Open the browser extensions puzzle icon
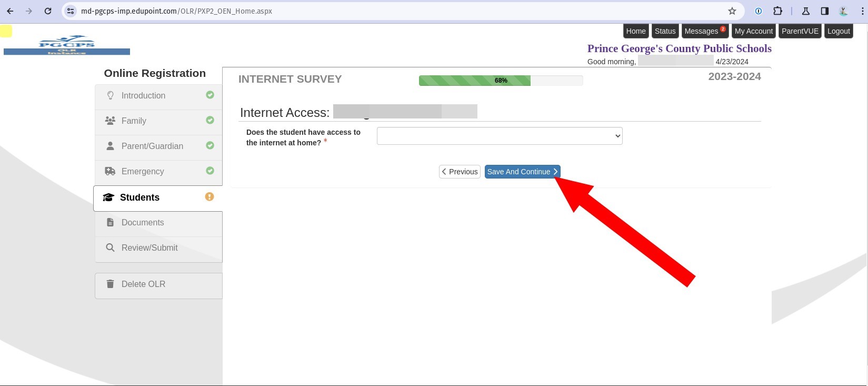This screenshot has width=868, height=386. point(777,11)
